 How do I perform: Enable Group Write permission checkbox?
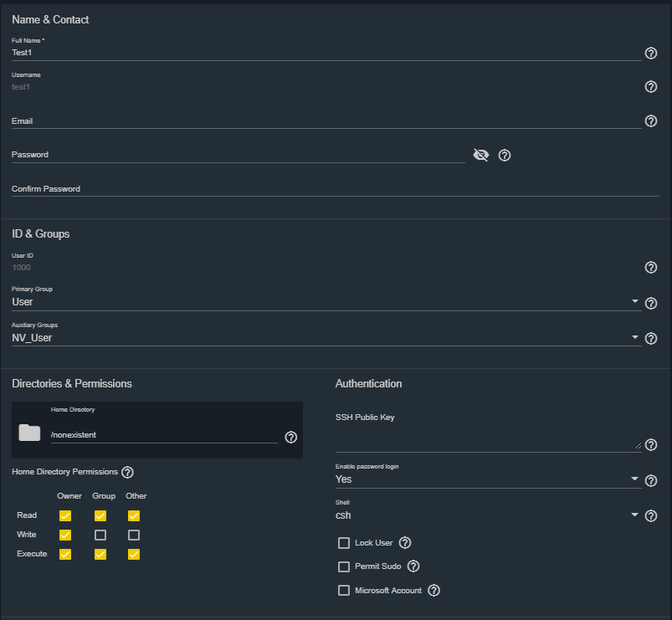[x=100, y=535]
